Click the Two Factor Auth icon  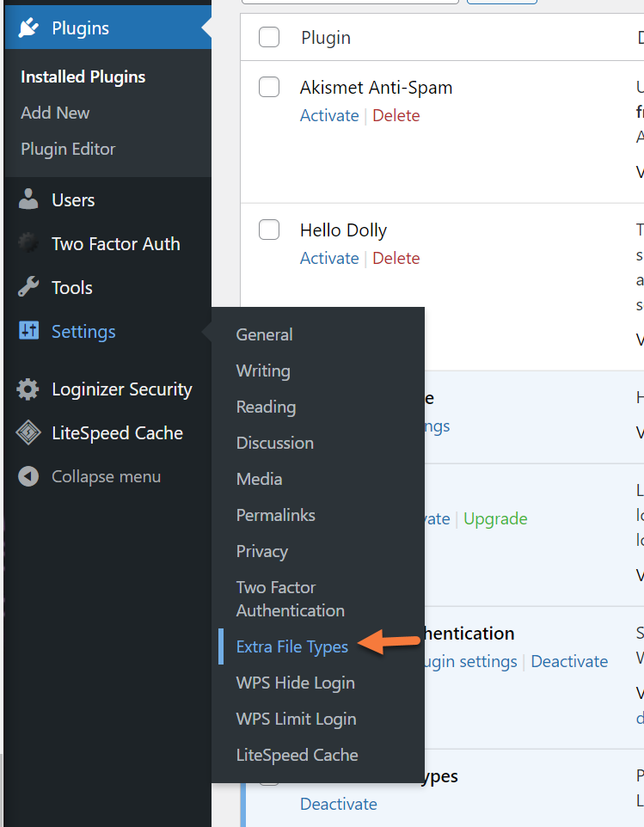tap(28, 243)
